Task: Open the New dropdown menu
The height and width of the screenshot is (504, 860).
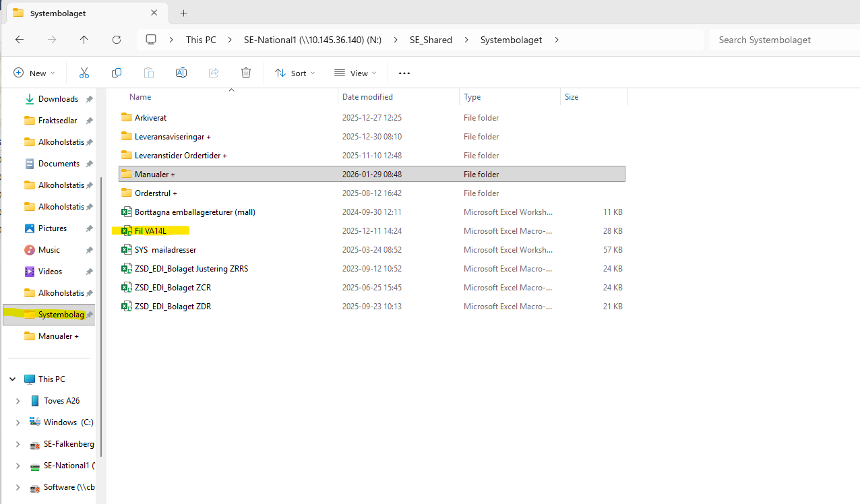Action: [34, 73]
